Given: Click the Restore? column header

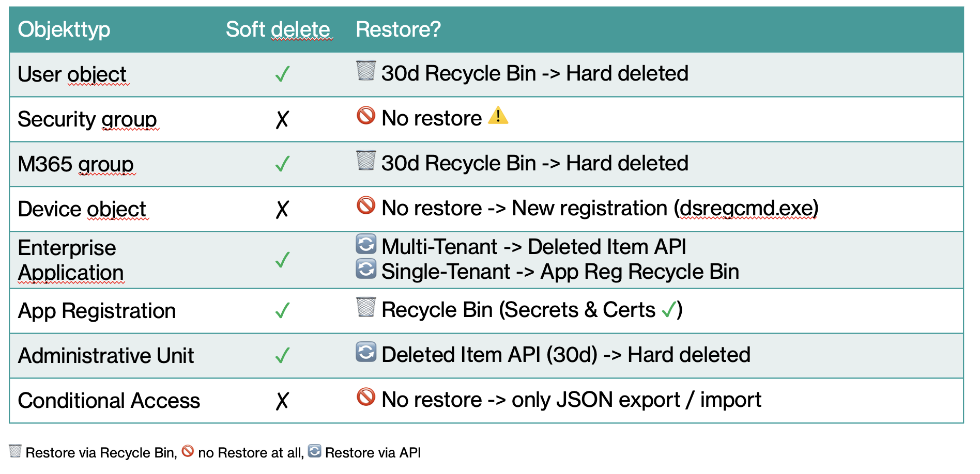Looking at the screenshot, I should 399,29.
